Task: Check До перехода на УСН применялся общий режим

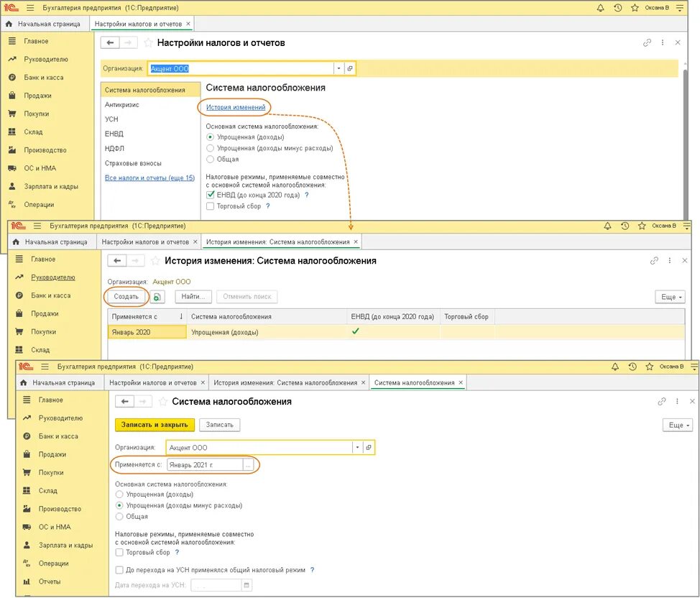Action: tap(119, 570)
